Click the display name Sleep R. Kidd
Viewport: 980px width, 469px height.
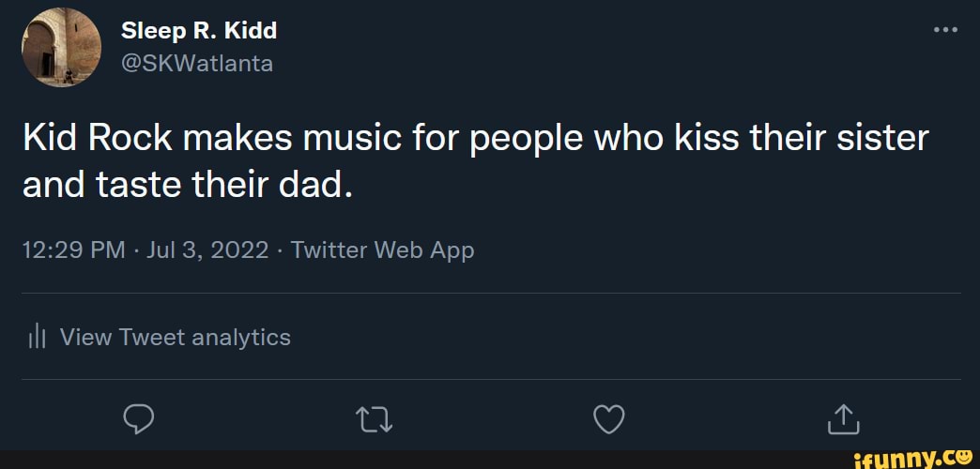[199, 30]
